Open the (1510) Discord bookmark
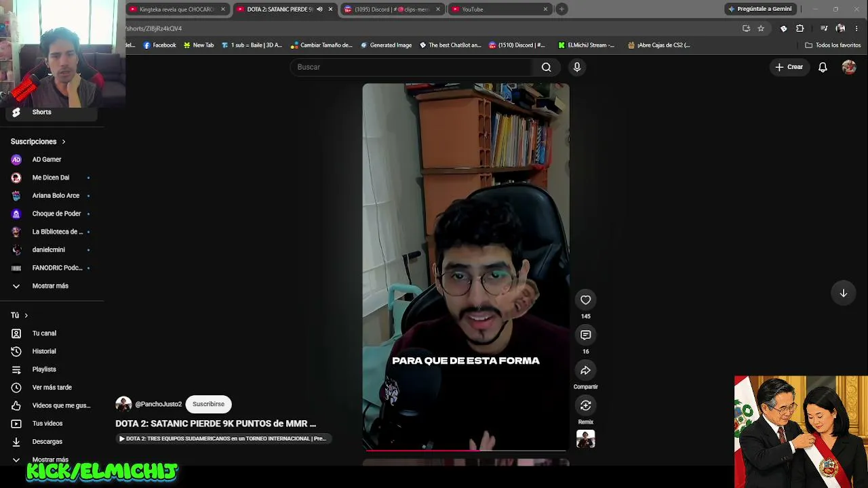This screenshot has height=488, width=868. click(517, 45)
